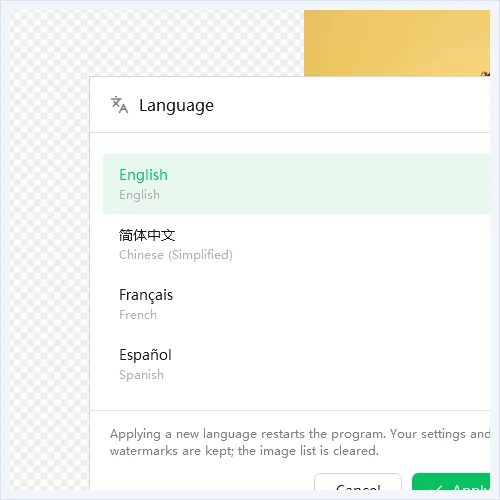The image size is (500, 500).
Task: Click the restart notice text about applying language
Action: coord(300,442)
